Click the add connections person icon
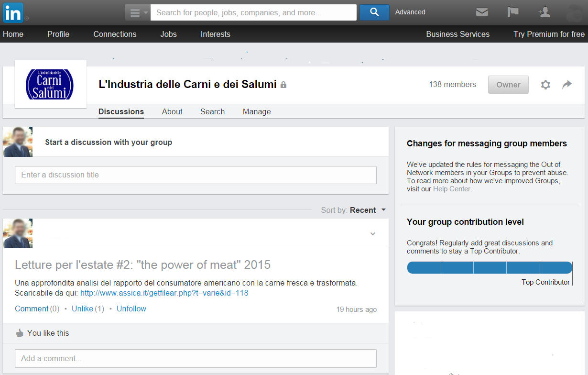This screenshot has width=588, height=375. pyautogui.click(x=544, y=12)
